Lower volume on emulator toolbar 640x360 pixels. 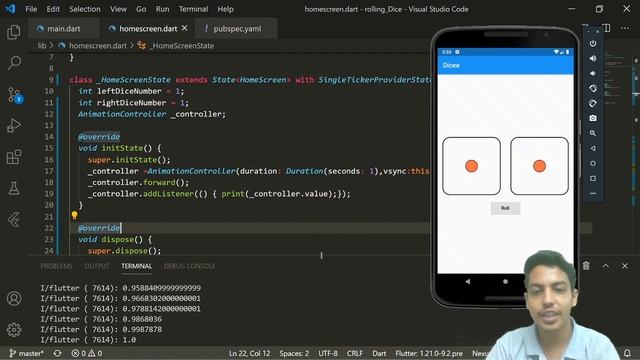[593, 73]
